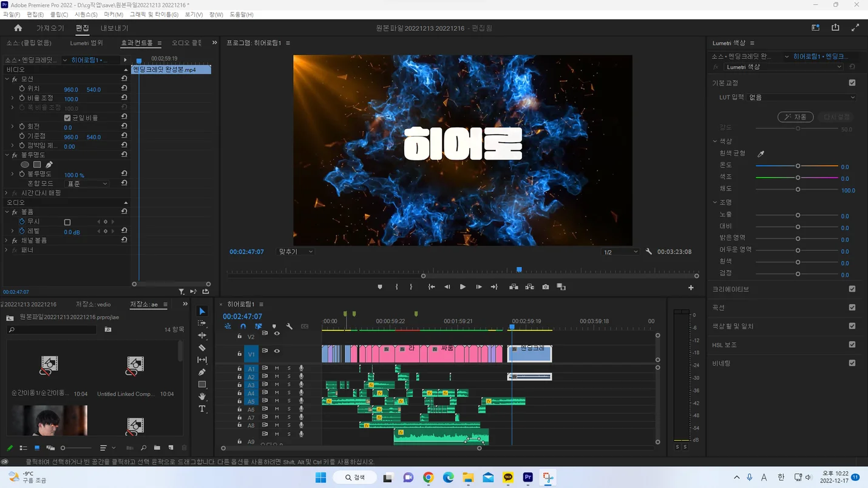Click Export Frame camera icon

(x=546, y=287)
